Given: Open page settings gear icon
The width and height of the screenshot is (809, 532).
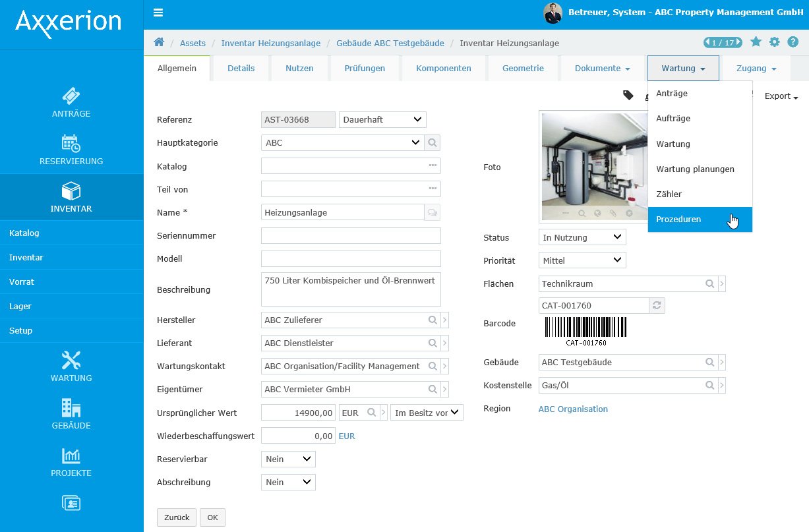Looking at the screenshot, I should click(x=774, y=42).
